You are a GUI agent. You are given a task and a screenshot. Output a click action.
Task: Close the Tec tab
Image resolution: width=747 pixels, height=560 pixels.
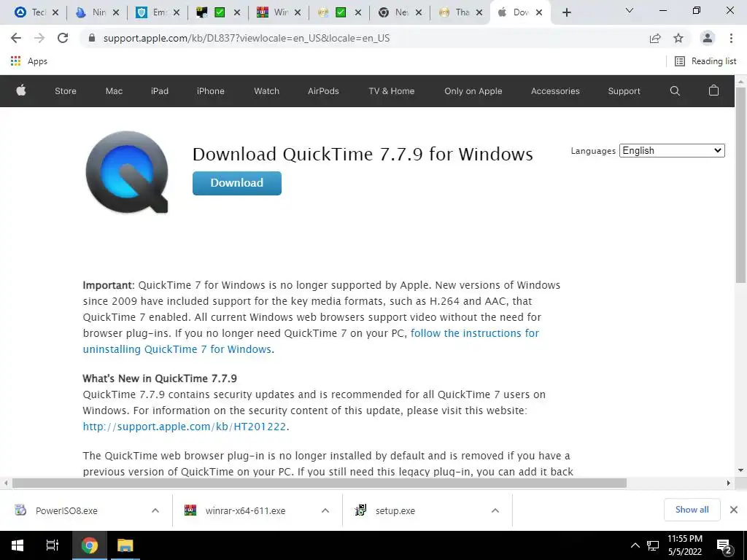[x=55, y=12]
